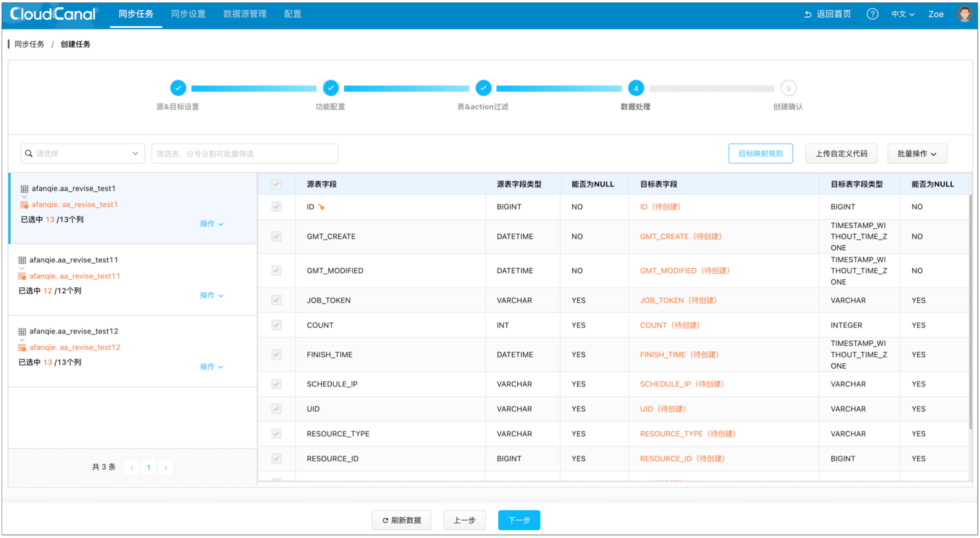Click step 4 data processing circle
980x538 pixels.
pos(636,88)
